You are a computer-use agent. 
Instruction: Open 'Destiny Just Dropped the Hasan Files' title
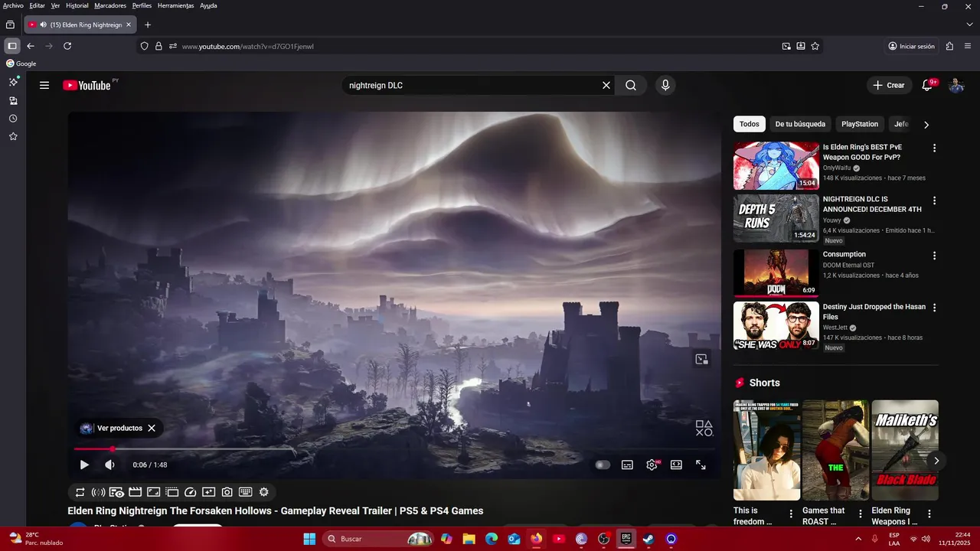pos(874,311)
